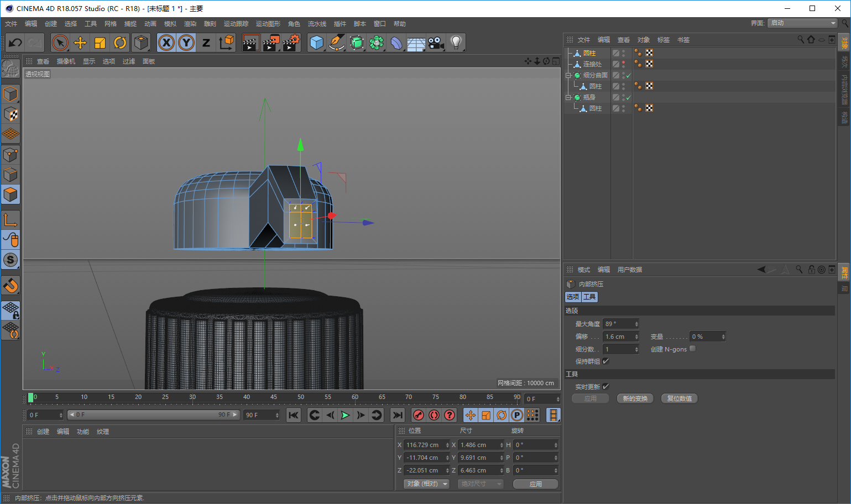Screen dimensions: 851x504
Task: Click the Make Editable icon in the left toolbar
Action: point(11,69)
